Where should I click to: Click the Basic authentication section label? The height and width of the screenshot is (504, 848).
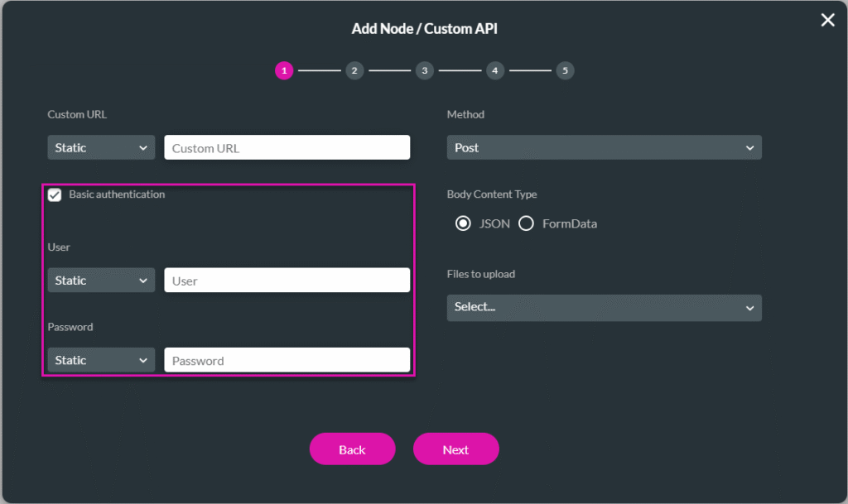118,194
